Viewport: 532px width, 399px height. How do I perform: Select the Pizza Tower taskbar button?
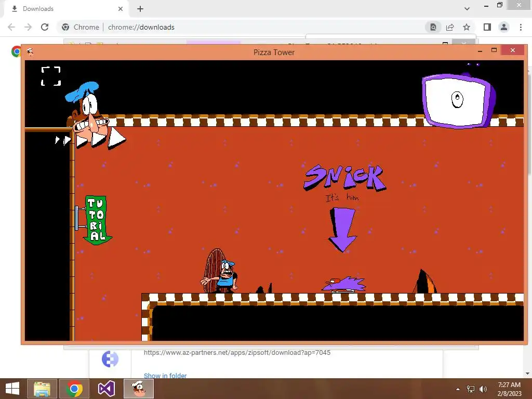[x=139, y=389]
